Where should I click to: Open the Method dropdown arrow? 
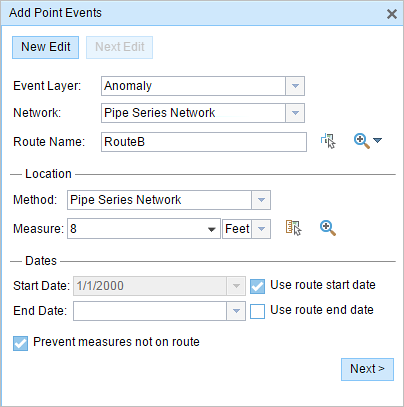tap(261, 200)
